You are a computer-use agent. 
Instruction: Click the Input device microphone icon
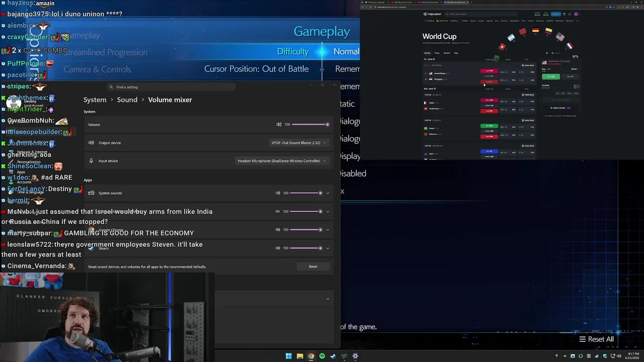[x=91, y=161]
